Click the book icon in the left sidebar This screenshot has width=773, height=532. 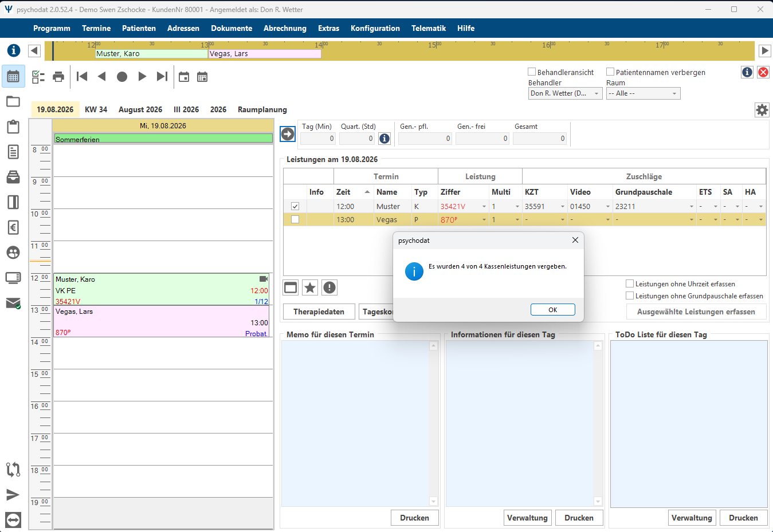(x=13, y=202)
